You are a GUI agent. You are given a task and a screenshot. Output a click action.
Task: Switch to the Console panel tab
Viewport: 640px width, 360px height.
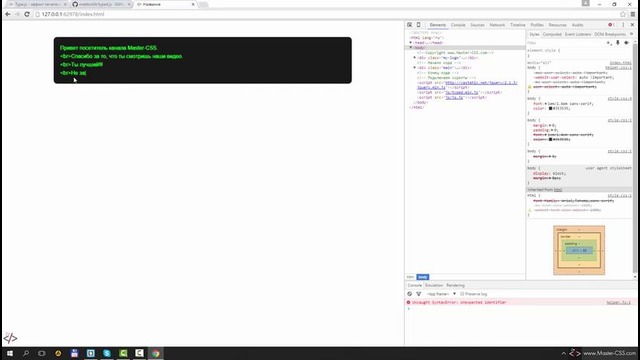click(x=458, y=25)
